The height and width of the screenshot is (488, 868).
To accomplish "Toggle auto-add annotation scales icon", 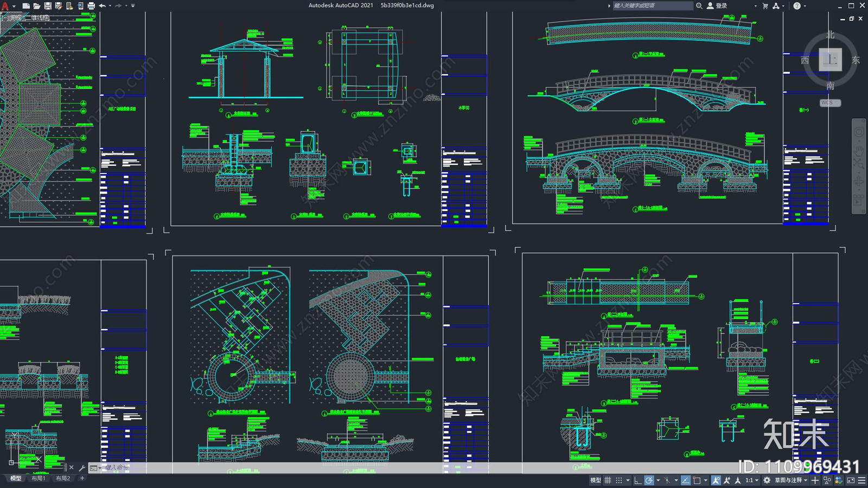I will (x=727, y=480).
